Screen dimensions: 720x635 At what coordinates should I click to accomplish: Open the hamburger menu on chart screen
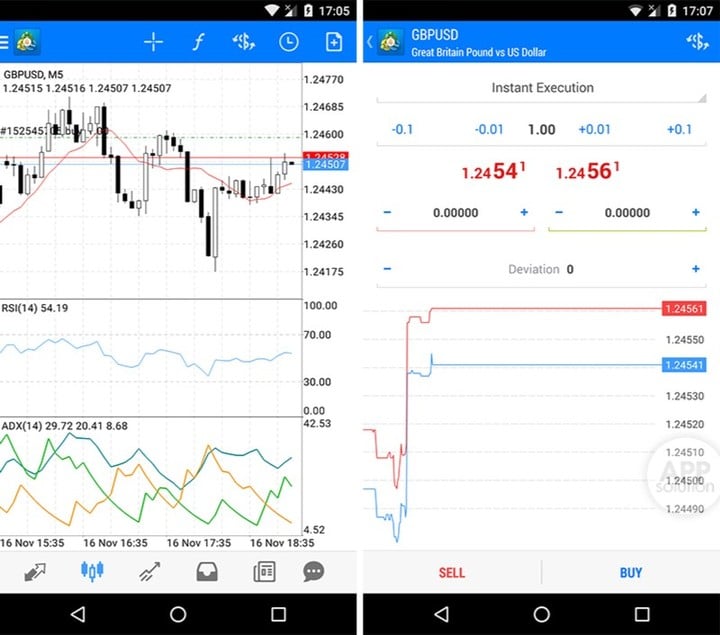4,42
